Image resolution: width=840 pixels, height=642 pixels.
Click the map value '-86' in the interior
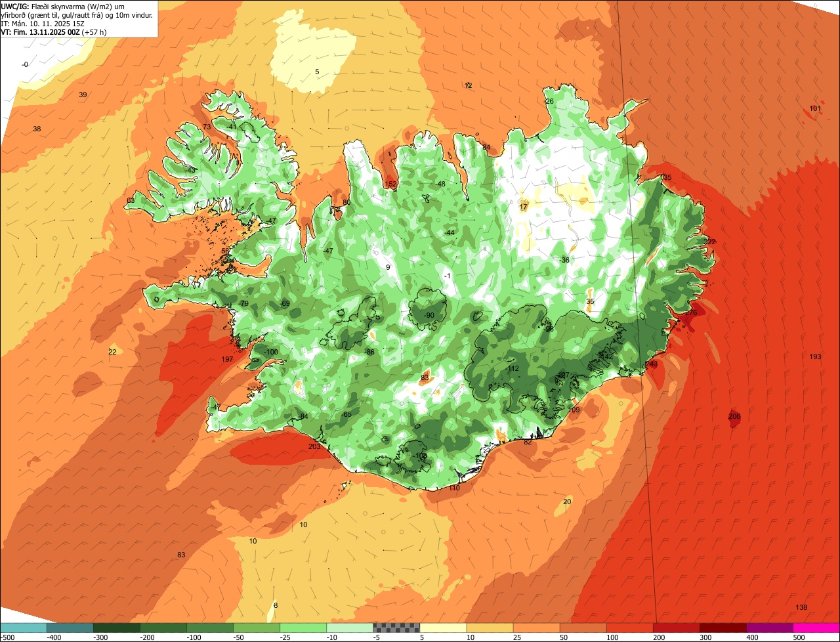tap(370, 353)
